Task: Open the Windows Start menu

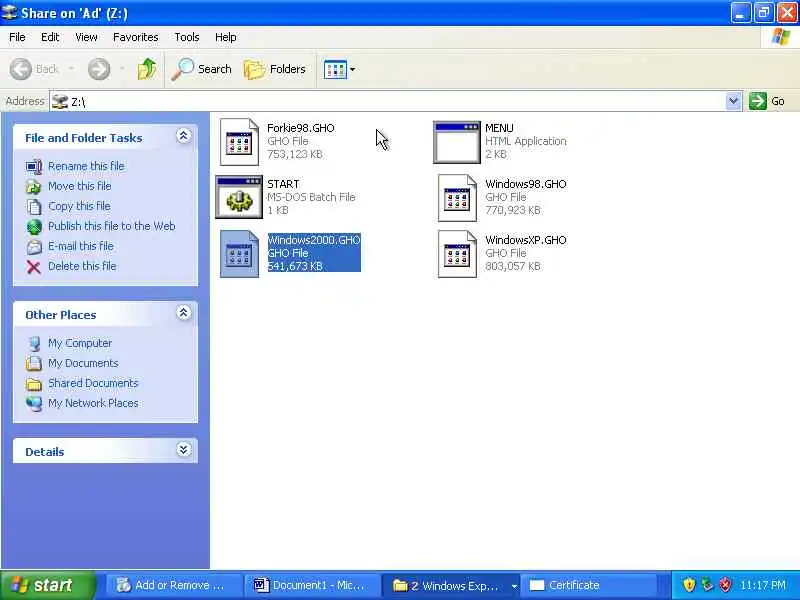Action: tap(48, 585)
